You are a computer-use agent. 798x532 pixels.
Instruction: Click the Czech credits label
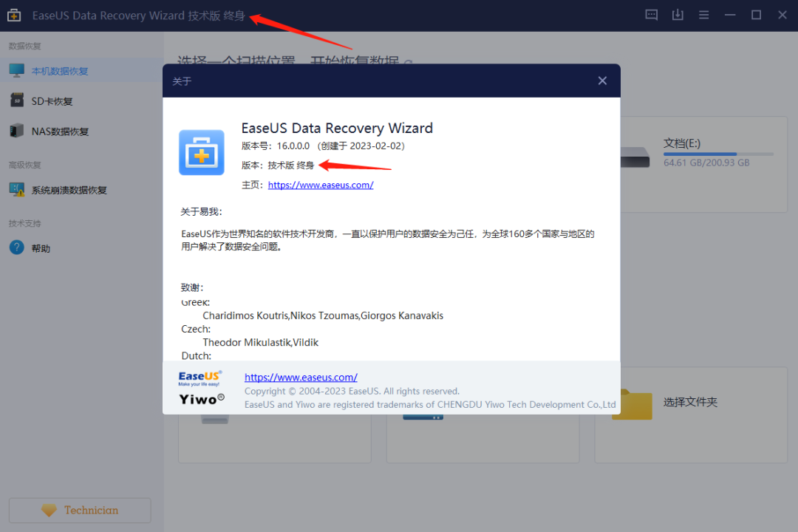tap(195, 329)
